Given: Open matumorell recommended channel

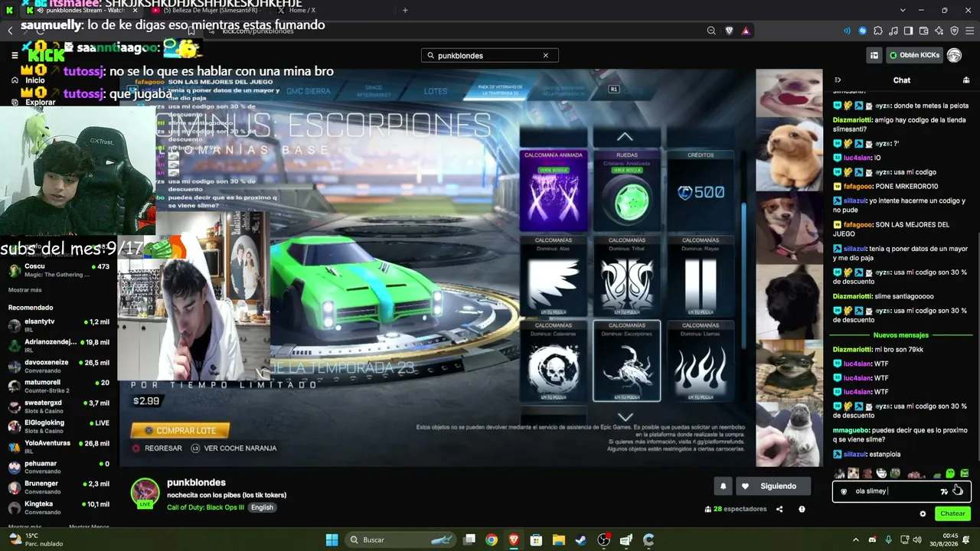Looking at the screenshot, I should tap(59, 386).
